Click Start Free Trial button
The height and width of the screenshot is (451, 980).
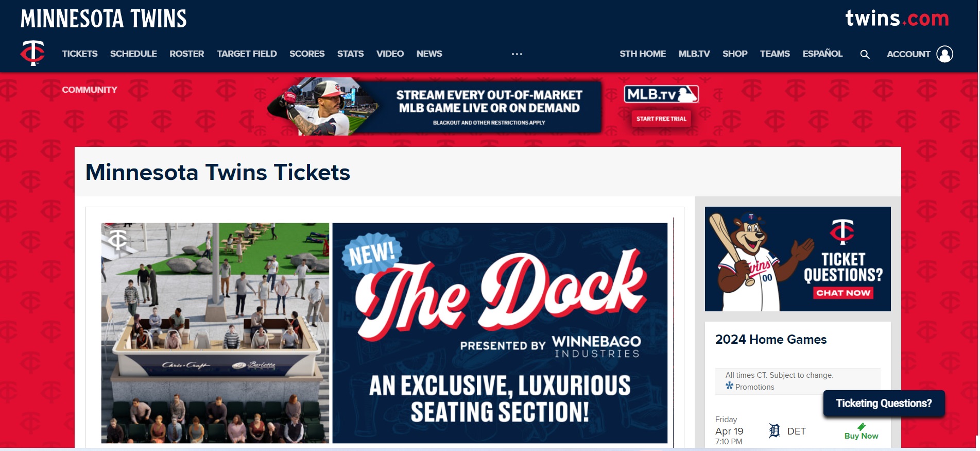coord(661,119)
